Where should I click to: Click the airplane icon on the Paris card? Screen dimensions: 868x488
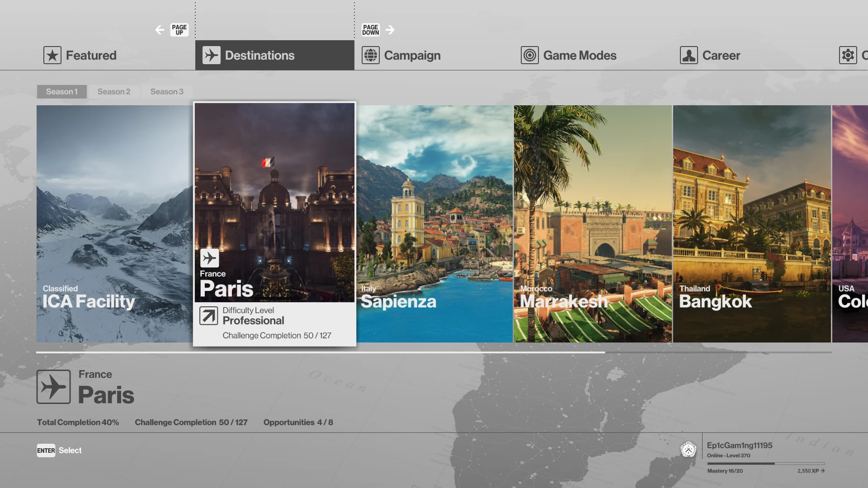pyautogui.click(x=210, y=258)
